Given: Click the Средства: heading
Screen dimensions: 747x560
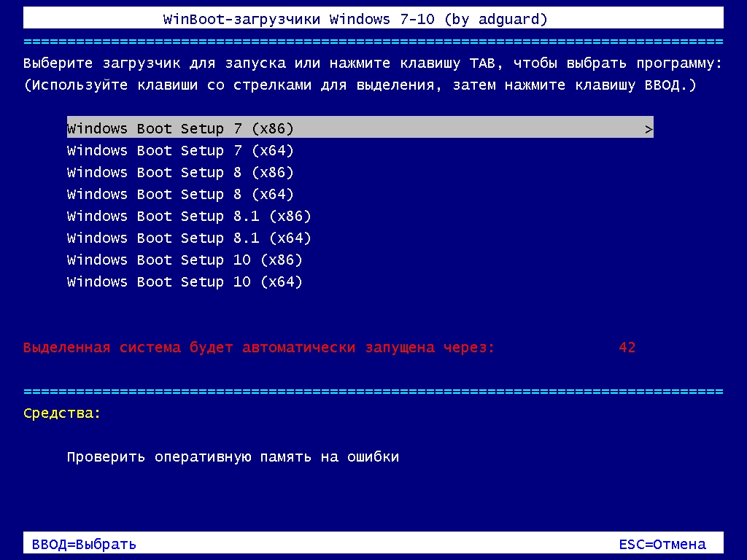Looking at the screenshot, I should 62,413.
